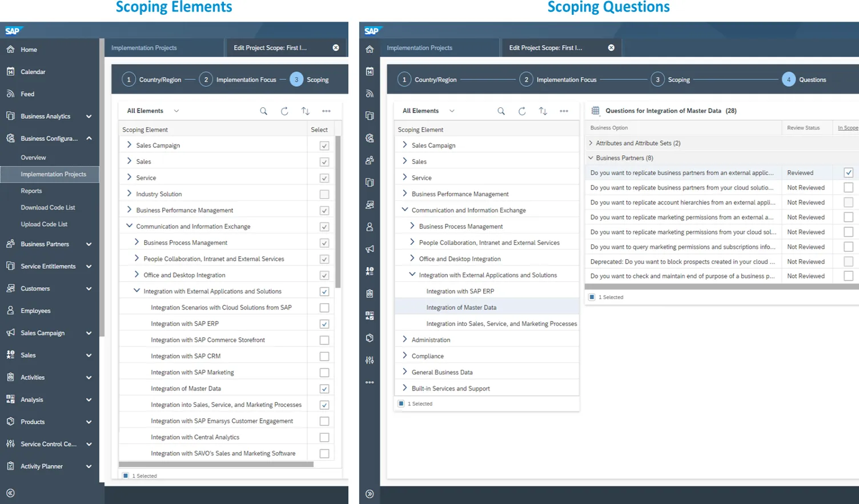Open the Home icon in the left sidebar
This screenshot has width=859, height=504.
tap(10, 50)
